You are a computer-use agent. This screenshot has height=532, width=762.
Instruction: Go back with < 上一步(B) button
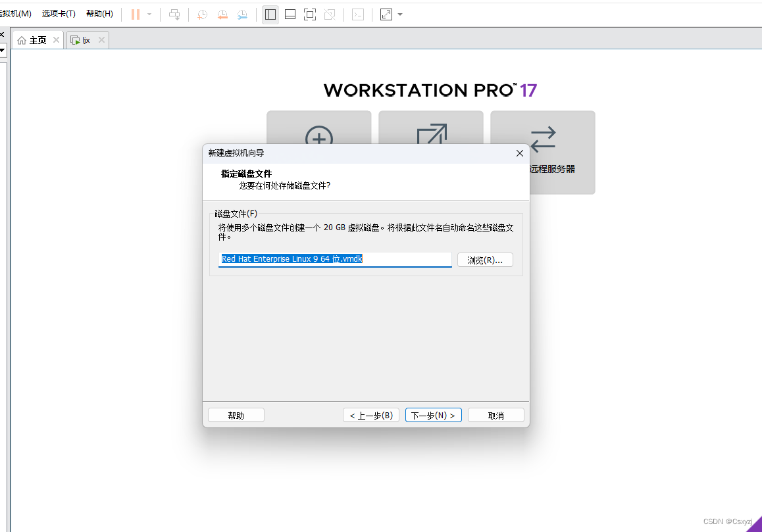pos(371,416)
